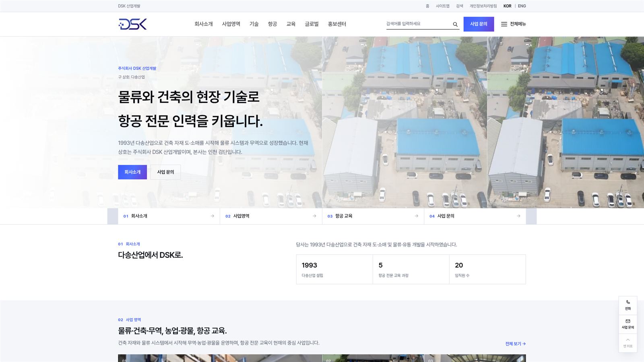Switch language to KOR
This screenshot has height=362, width=644.
pyautogui.click(x=507, y=6)
